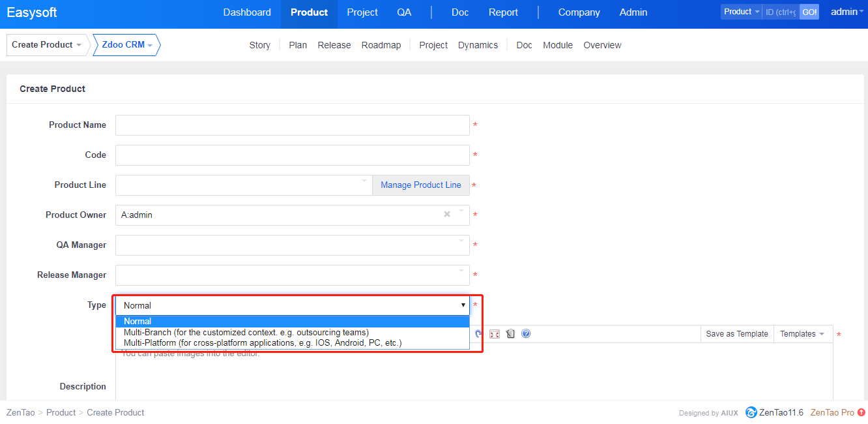Expand the Zdoo CRM product switcher

127,45
